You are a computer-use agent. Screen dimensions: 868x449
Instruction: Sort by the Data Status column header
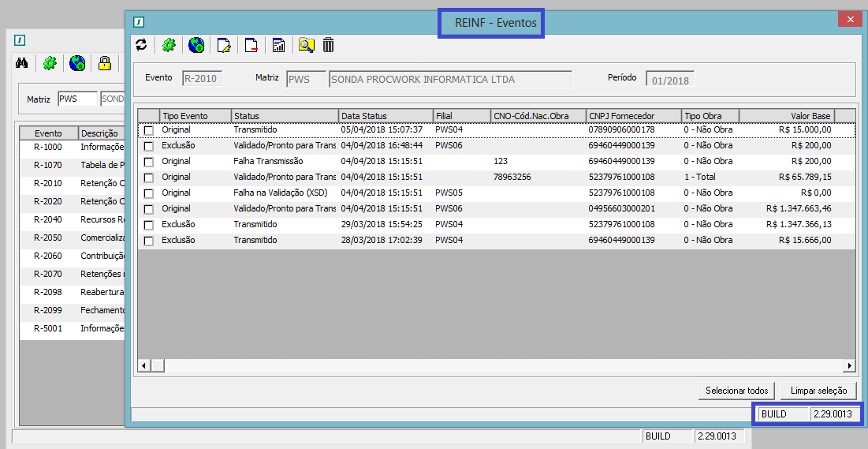[386, 116]
